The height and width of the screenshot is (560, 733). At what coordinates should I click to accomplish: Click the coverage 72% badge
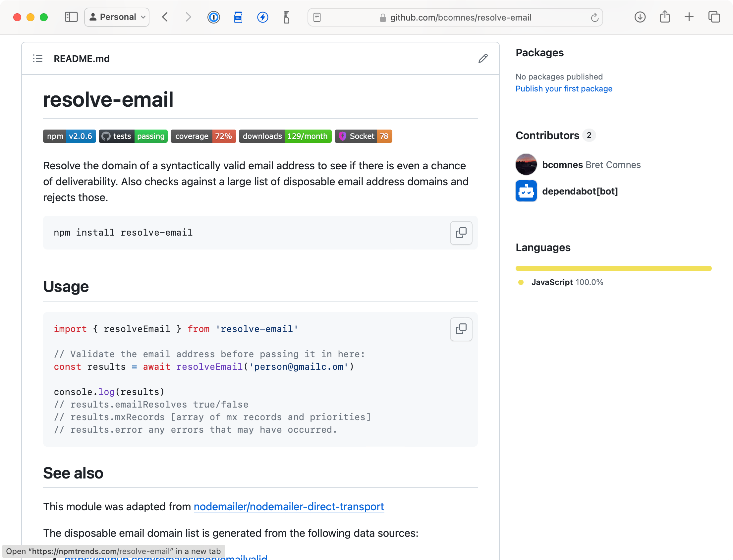(203, 136)
